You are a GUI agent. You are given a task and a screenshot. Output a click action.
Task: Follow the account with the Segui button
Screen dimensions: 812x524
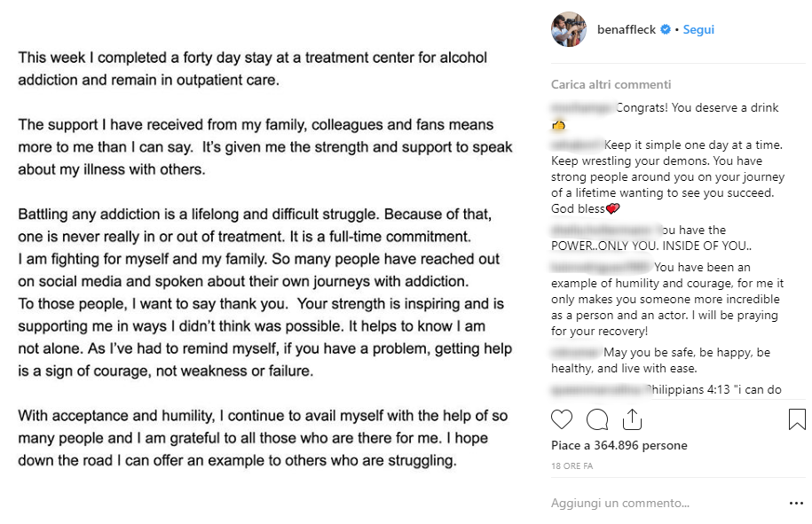tap(698, 30)
